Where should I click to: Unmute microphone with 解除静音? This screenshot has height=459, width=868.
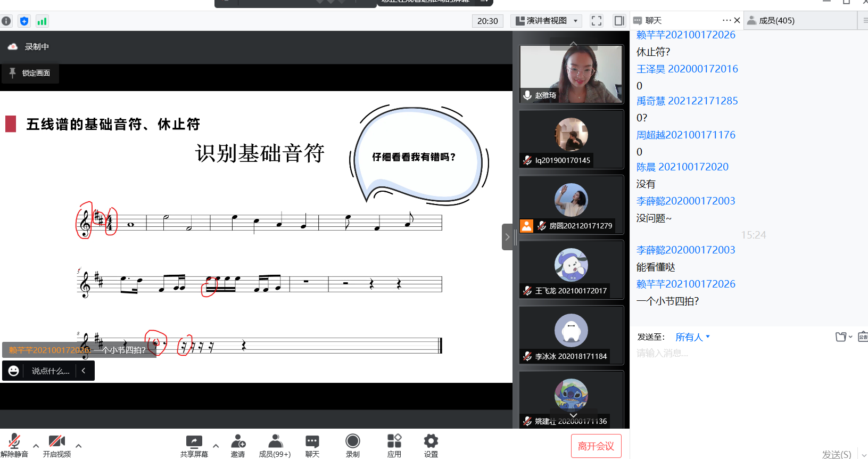(14, 445)
